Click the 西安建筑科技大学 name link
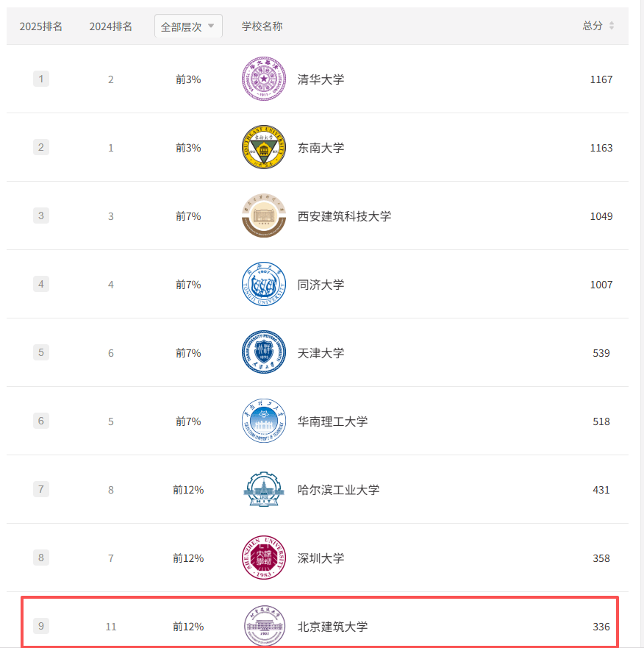This screenshot has width=644, height=648. (x=344, y=216)
